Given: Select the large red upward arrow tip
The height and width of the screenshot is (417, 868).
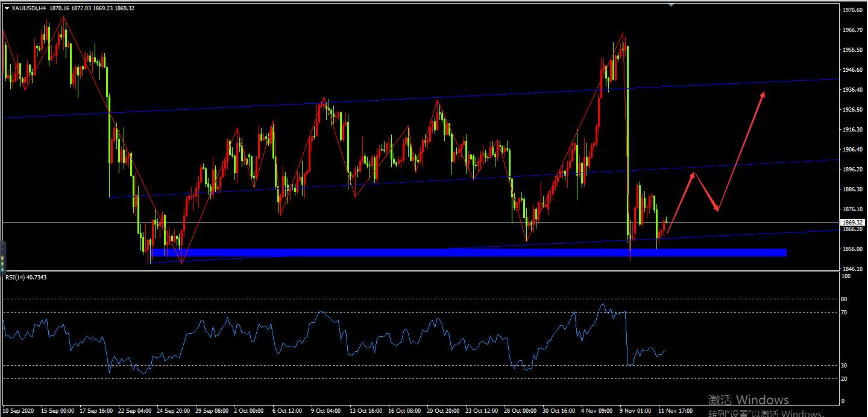Looking at the screenshot, I should click(x=763, y=94).
